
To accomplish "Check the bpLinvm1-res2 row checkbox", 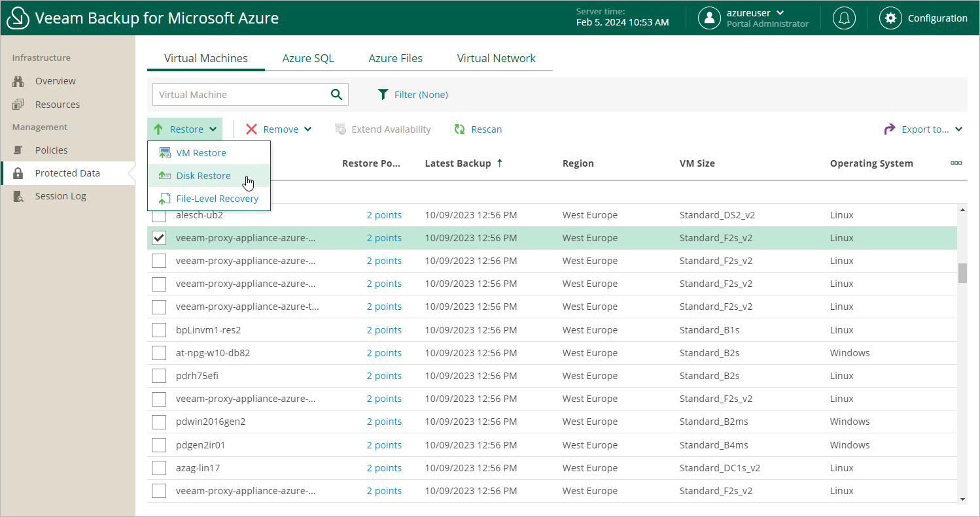I will coord(159,330).
